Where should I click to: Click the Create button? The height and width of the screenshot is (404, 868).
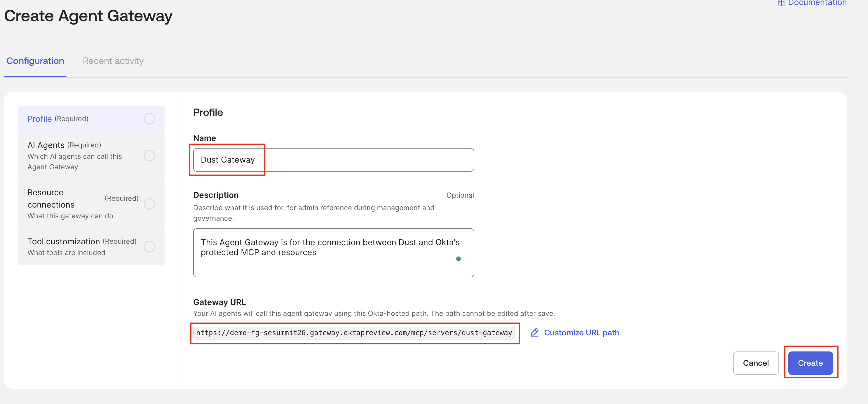[810, 363]
